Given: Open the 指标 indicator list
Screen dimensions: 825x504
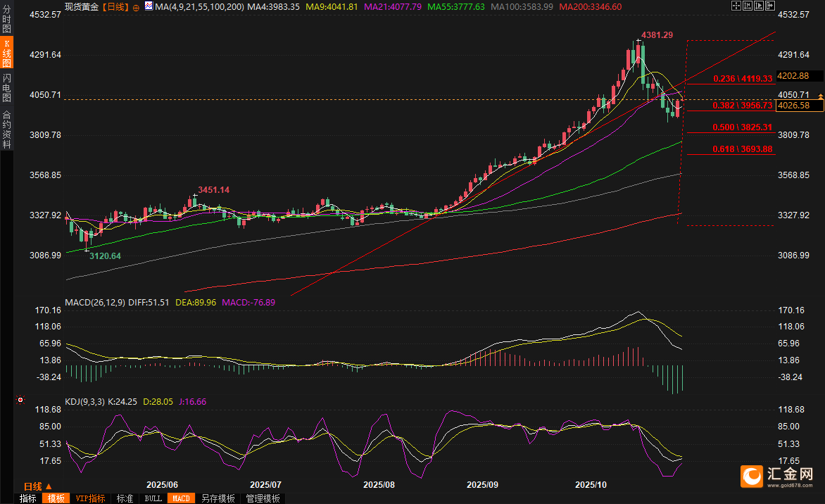Looking at the screenshot, I should [x=28, y=498].
